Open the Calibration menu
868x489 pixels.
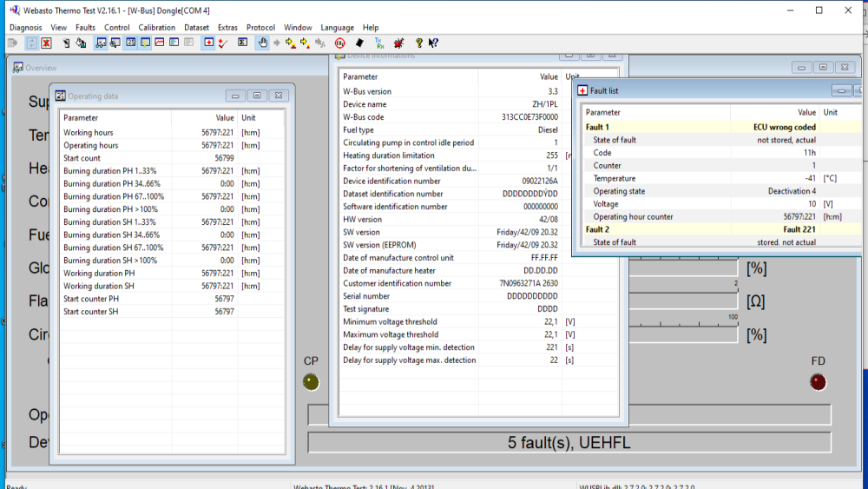pos(156,27)
